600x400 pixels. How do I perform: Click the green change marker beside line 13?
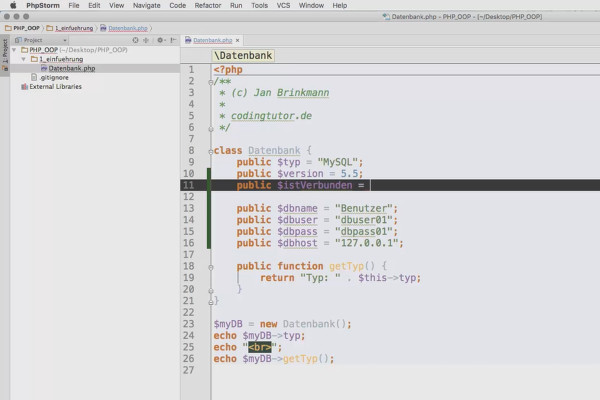coord(209,208)
